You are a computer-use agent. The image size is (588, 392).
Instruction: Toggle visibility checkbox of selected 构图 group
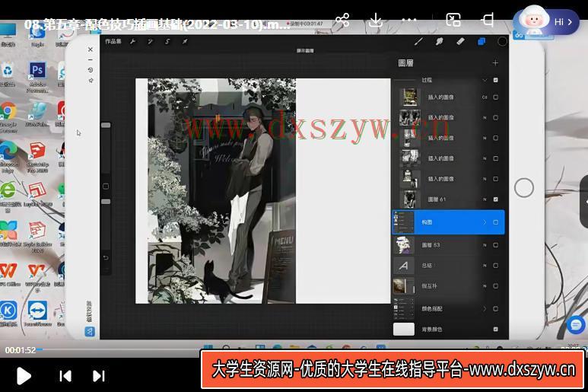[x=495, y=222]
